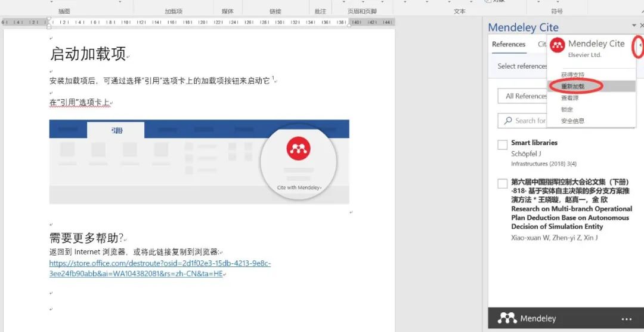Viewport: 644px width, 332px height.
Task: Collapse the add-in flyout with the side arrow
Action: [640, 45]
